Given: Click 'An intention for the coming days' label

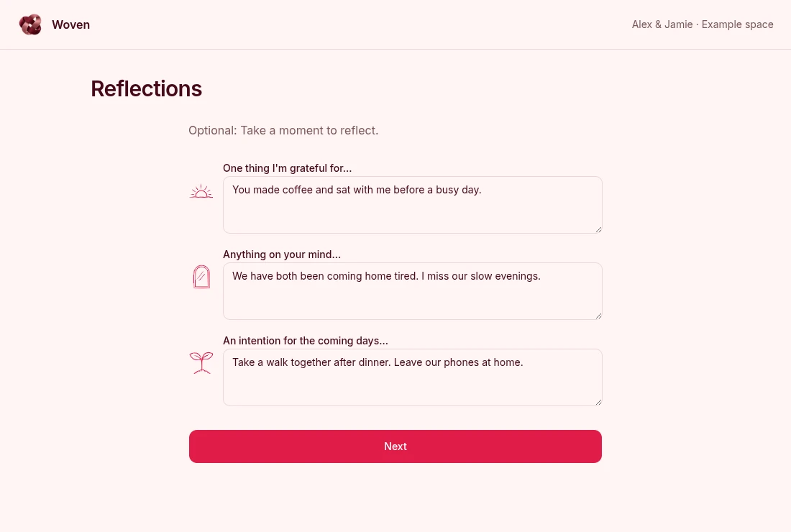Looking at the screenshot, I should (x=305, y=340).
